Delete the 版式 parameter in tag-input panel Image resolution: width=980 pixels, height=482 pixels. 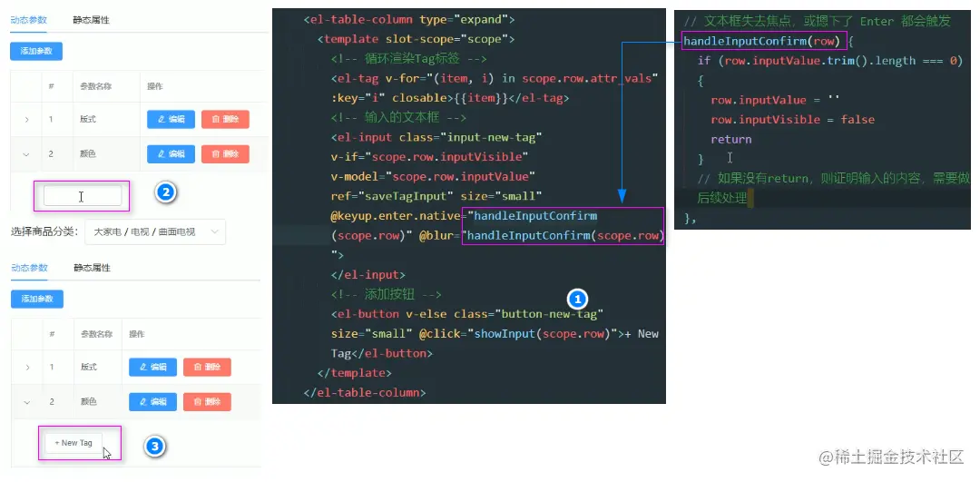pos(225,120)
